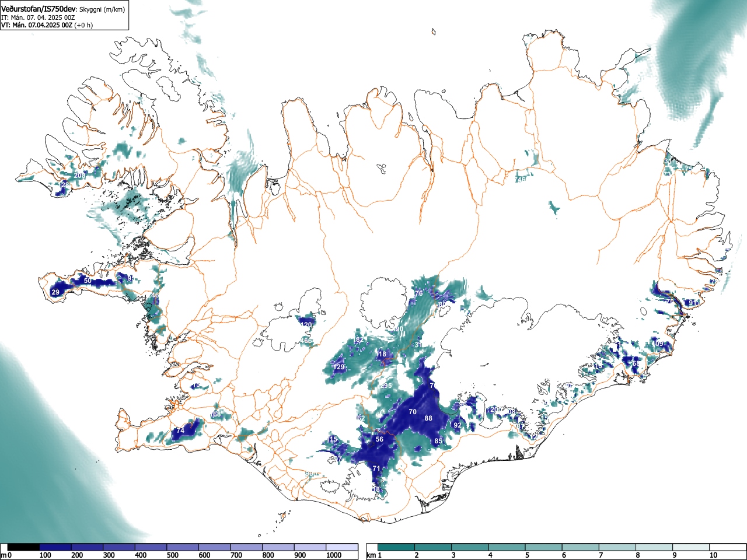Choose the 700–800 m legend swatch

point(246,547)
